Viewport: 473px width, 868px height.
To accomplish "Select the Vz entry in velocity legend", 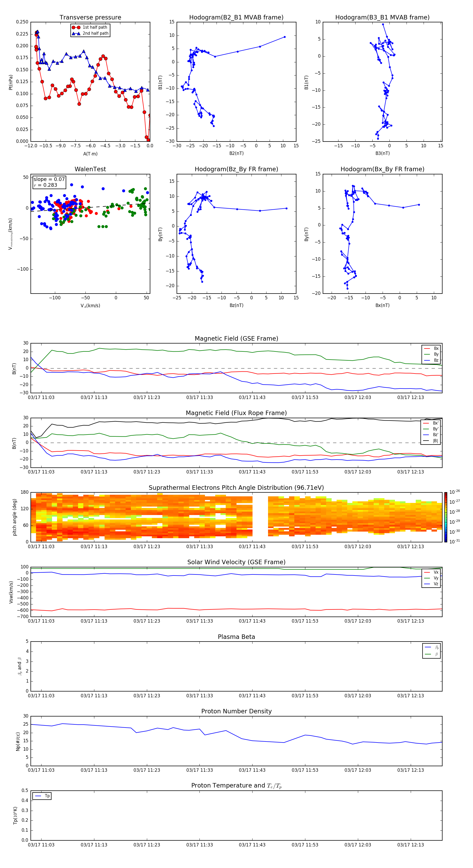I will pyautogui.click(x=431, y=584).
